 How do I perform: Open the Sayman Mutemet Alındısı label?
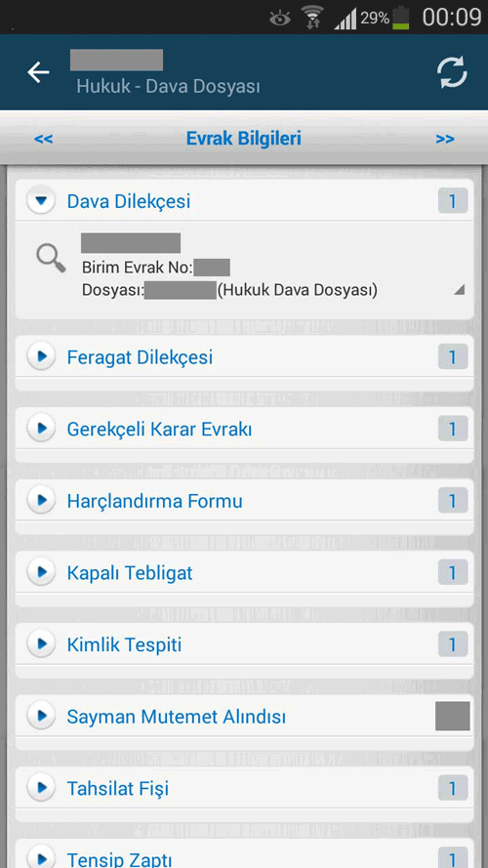[x=177, y=717]
